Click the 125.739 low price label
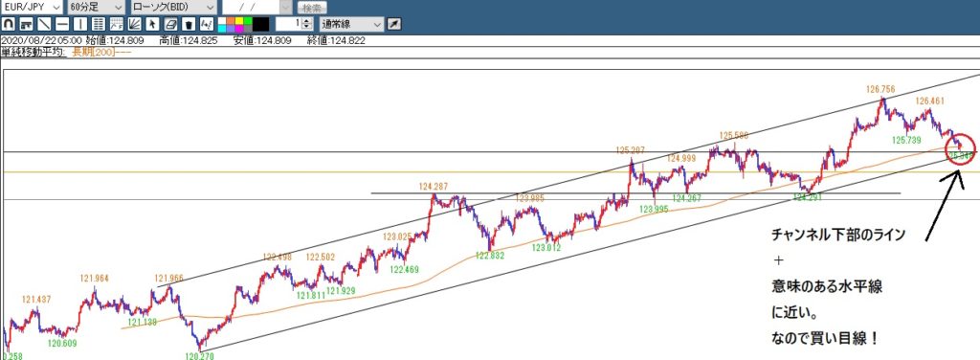This screenshot has height=360, width=980. (906, 140)
